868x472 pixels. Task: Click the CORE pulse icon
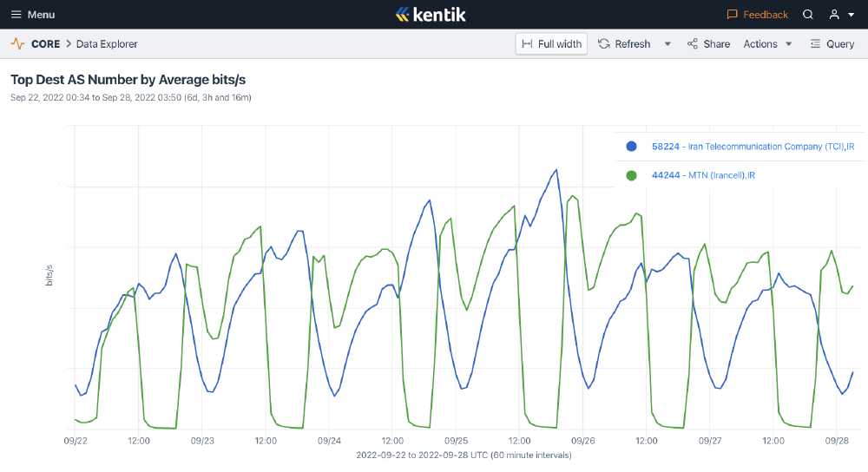click(17, 44)
